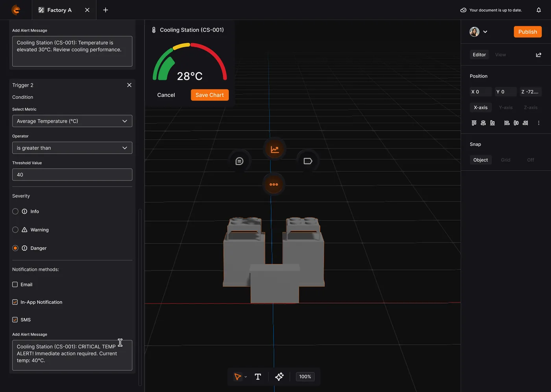Screen dimensions: 551x392
Task: Click the orange three-dots action icon
Action: tap(274, 184)
